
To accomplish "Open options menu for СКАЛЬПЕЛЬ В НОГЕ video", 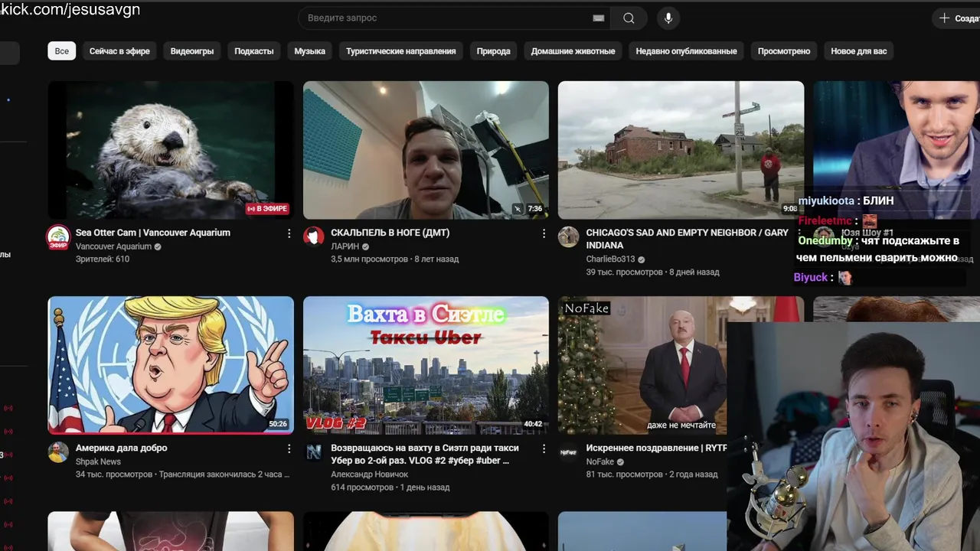I will [544, 233].
